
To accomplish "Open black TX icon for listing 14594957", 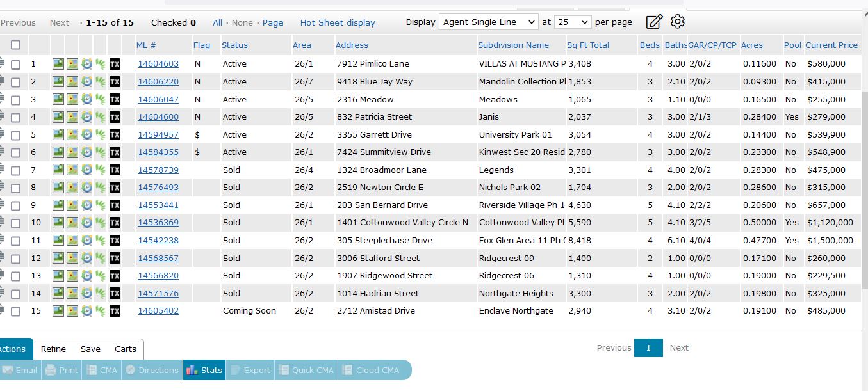I will point(115,135).
